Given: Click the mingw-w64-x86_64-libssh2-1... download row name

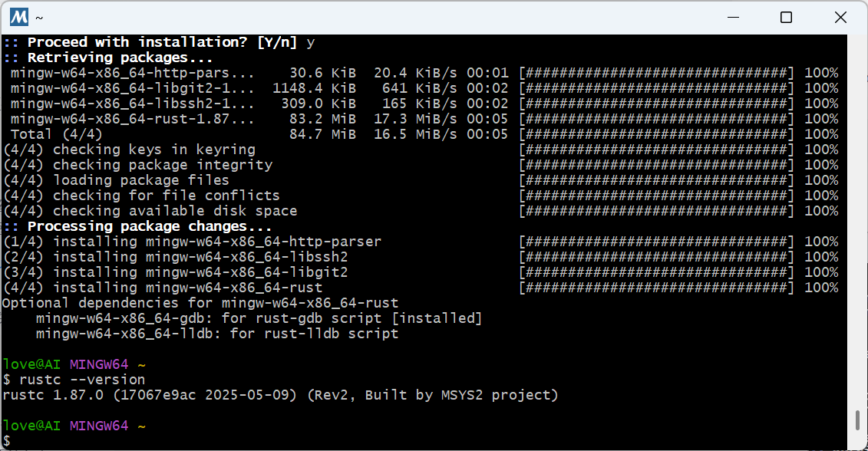Looking at the screenshot, I should tap(132, 104).
